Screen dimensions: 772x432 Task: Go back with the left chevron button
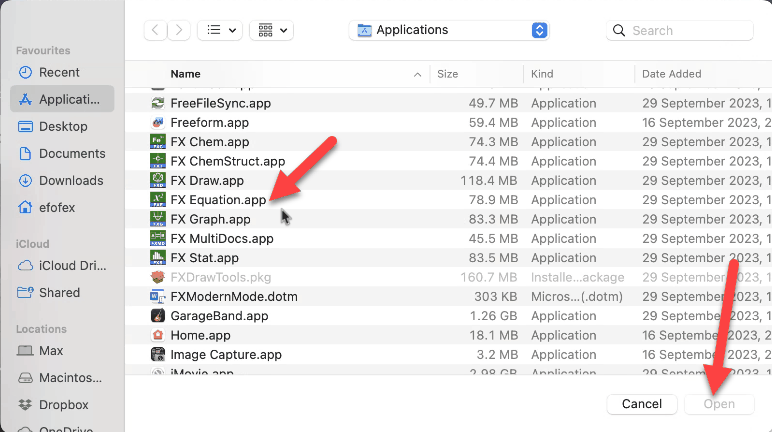pos(156,31)
